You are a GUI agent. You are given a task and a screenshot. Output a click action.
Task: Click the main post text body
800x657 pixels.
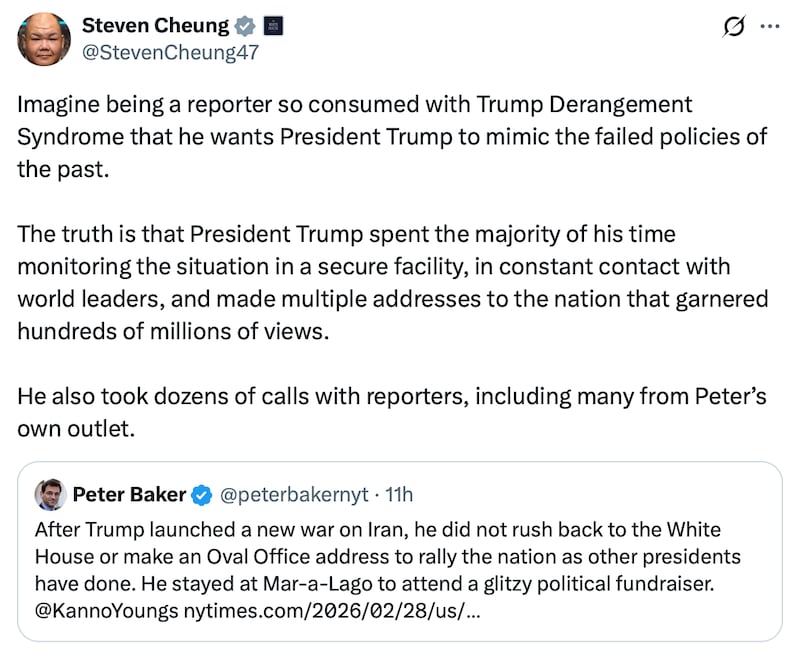coord(392,267)
